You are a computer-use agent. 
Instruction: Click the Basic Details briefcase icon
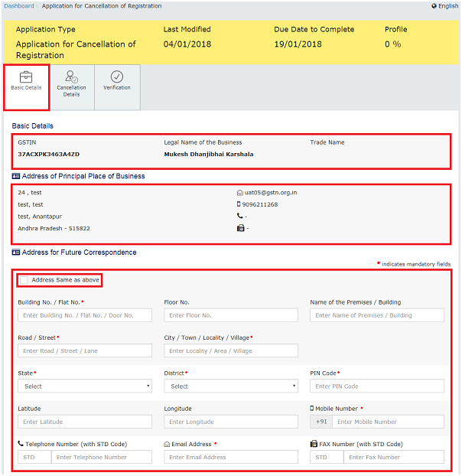(x=26, y=77)
